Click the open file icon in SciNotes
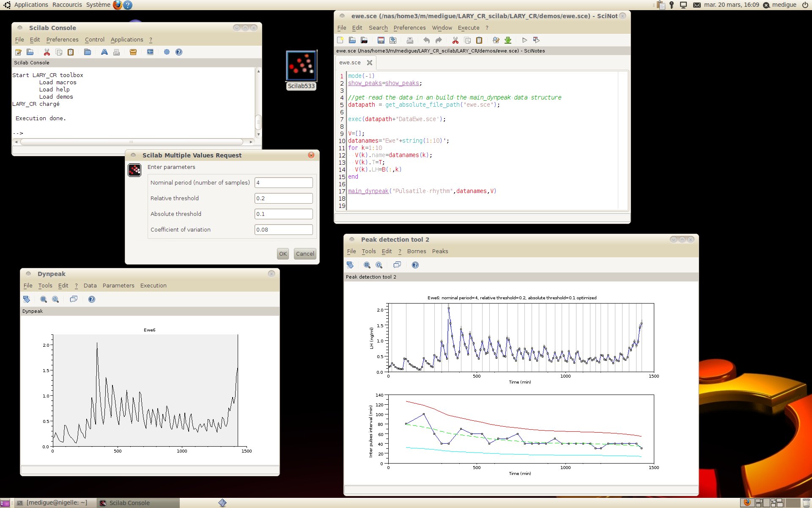The width and height of the screenshot is (812, 508). point(352,40)
